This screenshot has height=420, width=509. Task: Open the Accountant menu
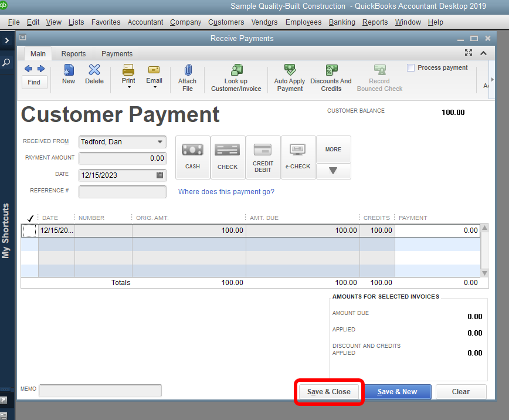tap(145, 22)
